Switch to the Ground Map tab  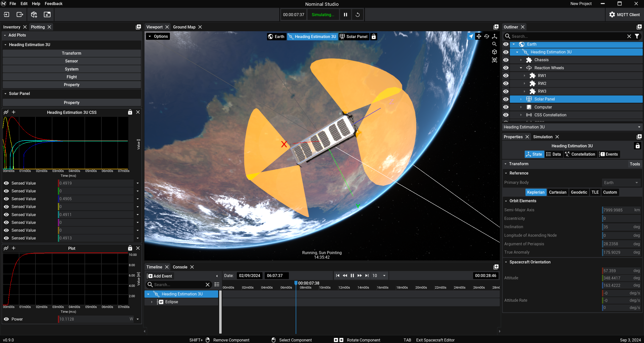click(x=184, y=27)
